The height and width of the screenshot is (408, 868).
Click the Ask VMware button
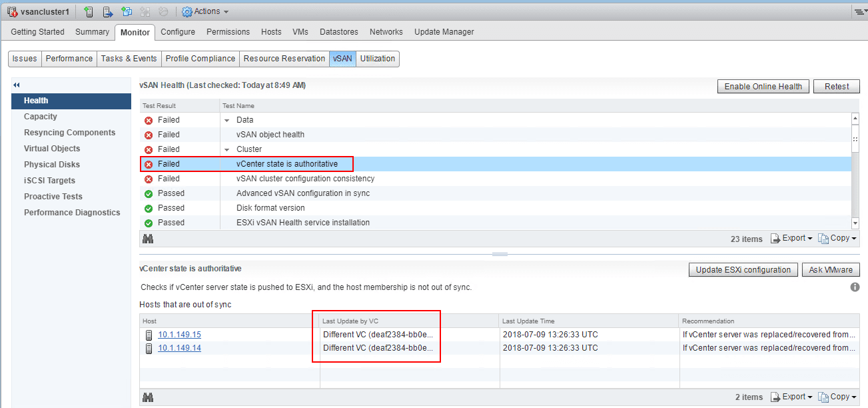tap(831, 270)
